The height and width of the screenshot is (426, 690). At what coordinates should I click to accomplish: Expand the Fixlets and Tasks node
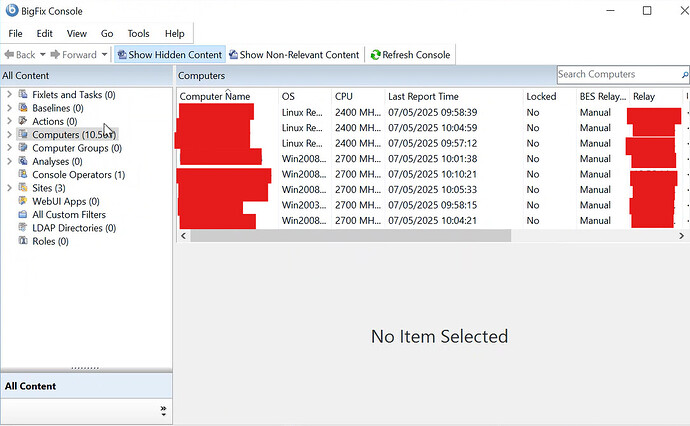tap(9, 95)
